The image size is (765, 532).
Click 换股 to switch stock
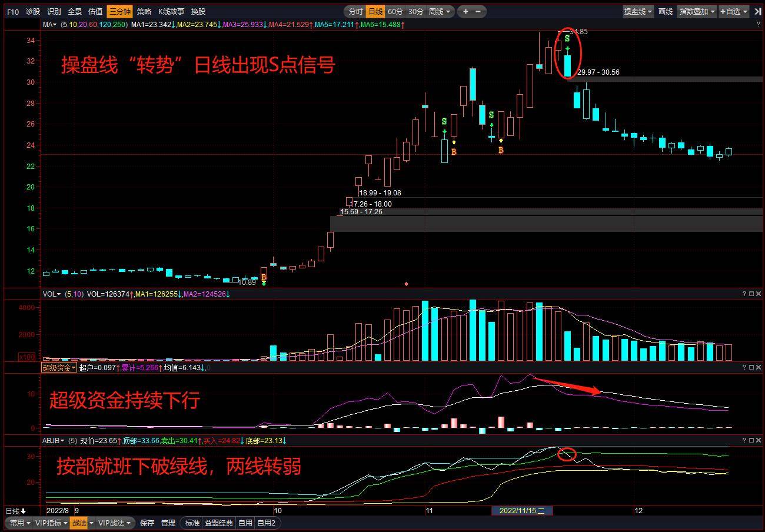pyautogui.click(x=198, y=12)
